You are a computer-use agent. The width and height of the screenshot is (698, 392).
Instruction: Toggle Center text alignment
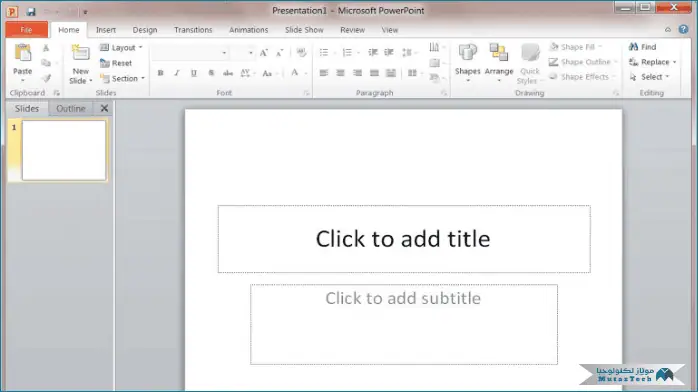341,73
